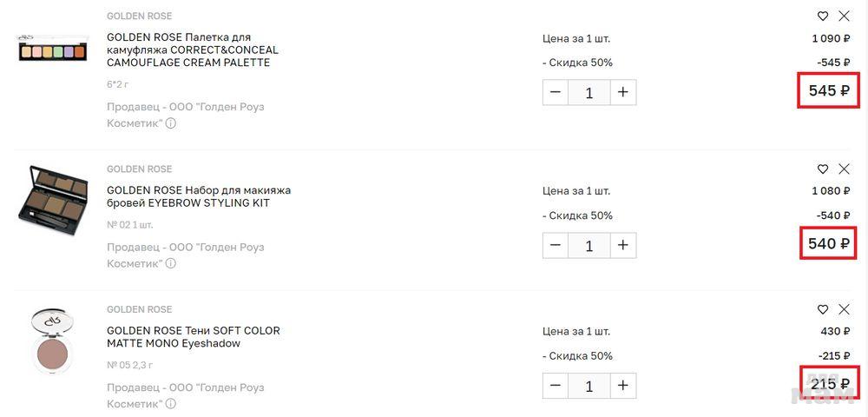Image resolution: width=868 pixels, height=417 pixels.
Task: Delete Eyebrow Styling Kit from cart
Action: coord(844,169)
